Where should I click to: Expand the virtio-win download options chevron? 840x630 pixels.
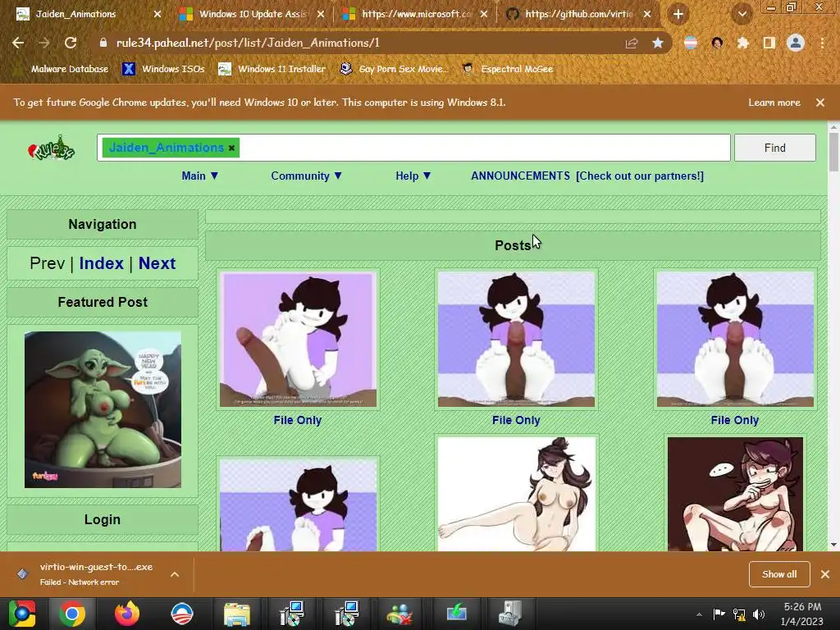tap(175, 574)
